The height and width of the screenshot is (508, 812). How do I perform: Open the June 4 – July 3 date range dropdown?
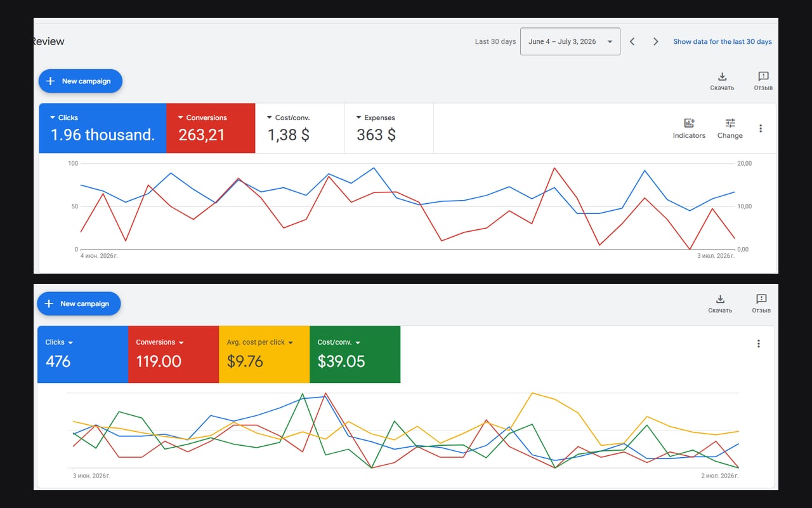[x=570, y=41]
